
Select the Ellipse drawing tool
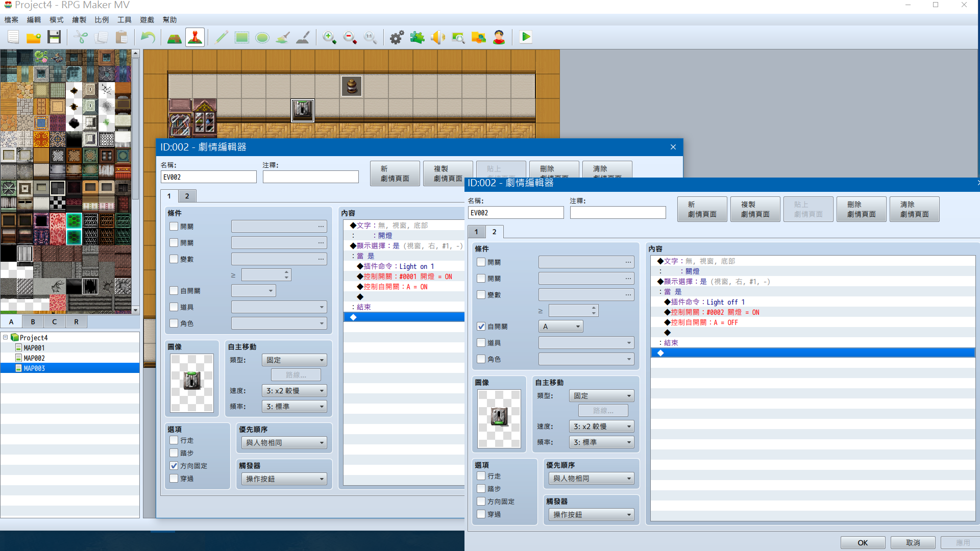pos(262,37)
